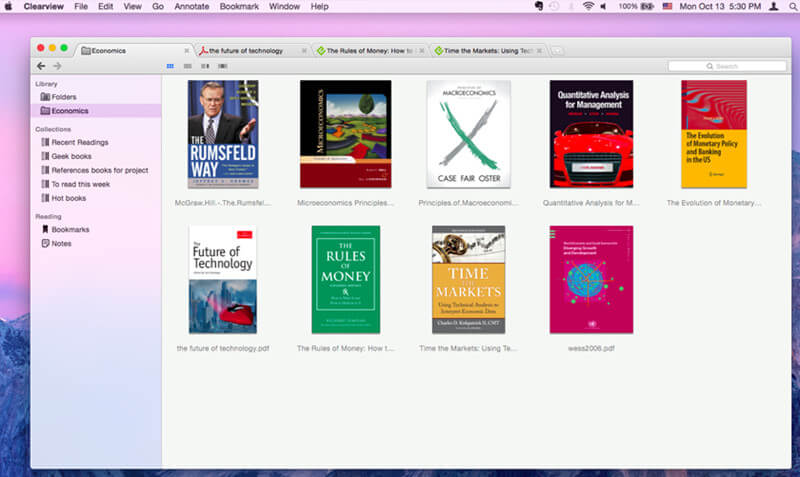The image size is (800, 477).
Task: Open Time the Markets book cover
Action: (468, 280)
